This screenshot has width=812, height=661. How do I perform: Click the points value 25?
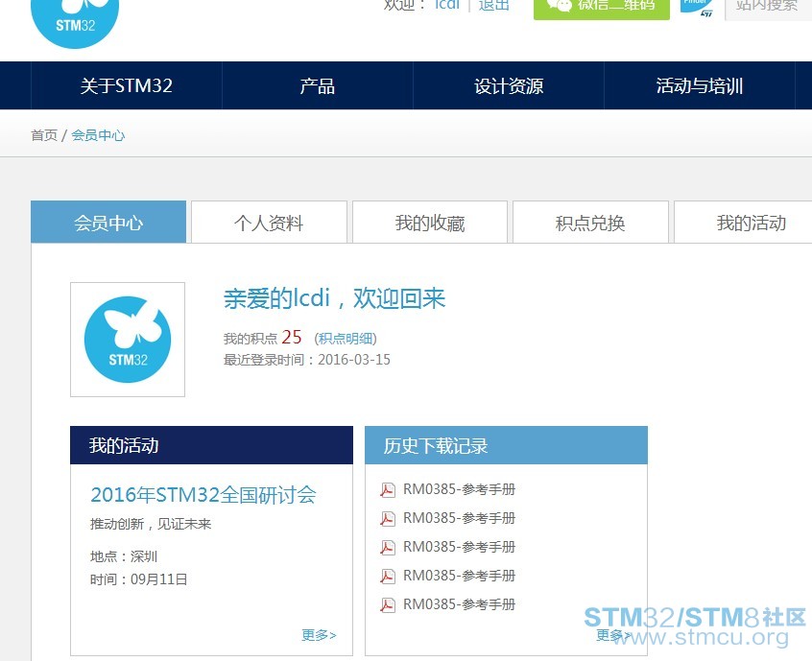[292, 337]
